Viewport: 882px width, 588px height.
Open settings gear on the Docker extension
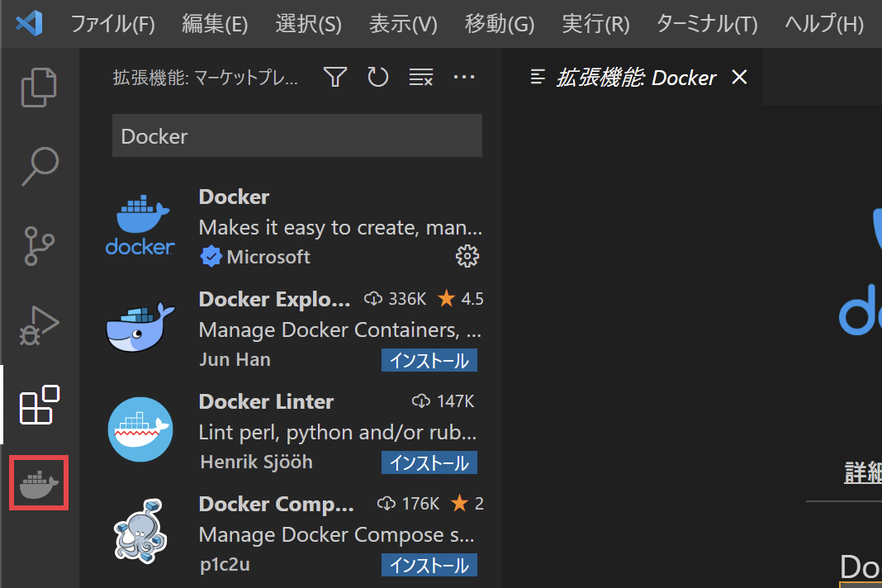coord(467,256)
